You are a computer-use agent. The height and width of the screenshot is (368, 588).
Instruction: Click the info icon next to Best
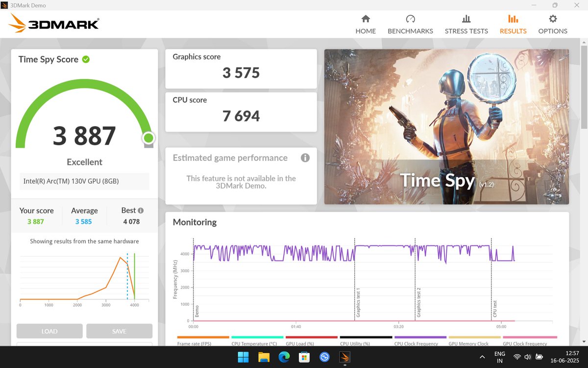pos(141,210)
